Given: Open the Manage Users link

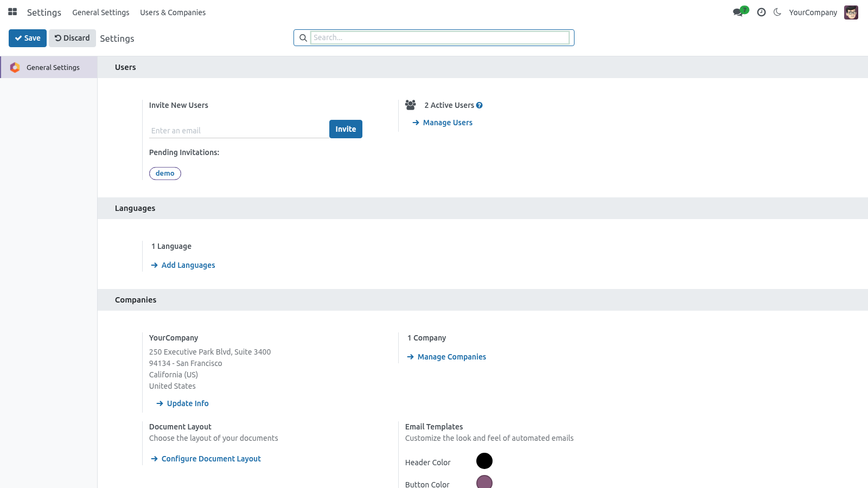Looking at the screenshot, I should [x=442, y=123].
